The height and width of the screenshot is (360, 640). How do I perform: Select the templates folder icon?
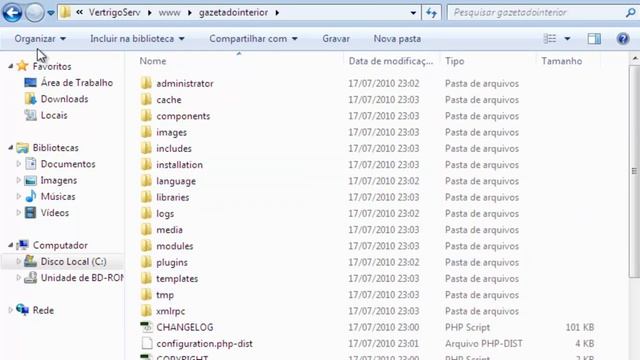point(146,278)
